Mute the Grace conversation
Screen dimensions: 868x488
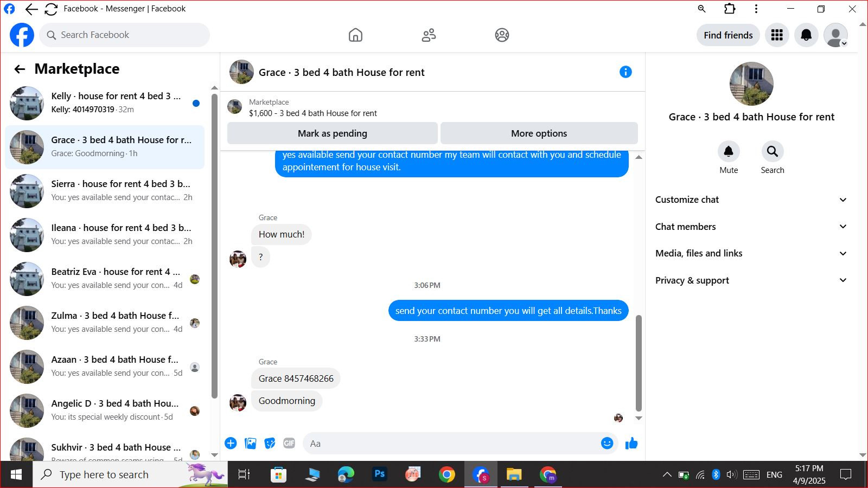point(729,151)
